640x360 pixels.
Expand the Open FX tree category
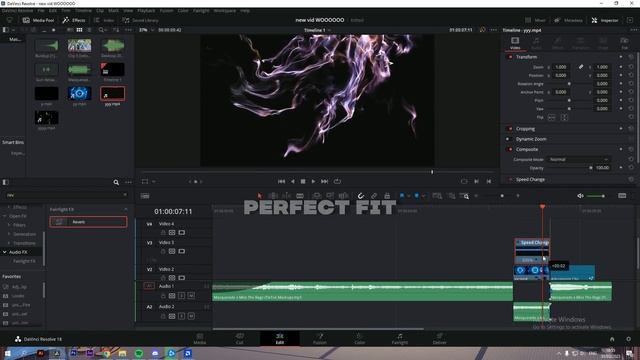pyautogui.click(x=4, y=216)
